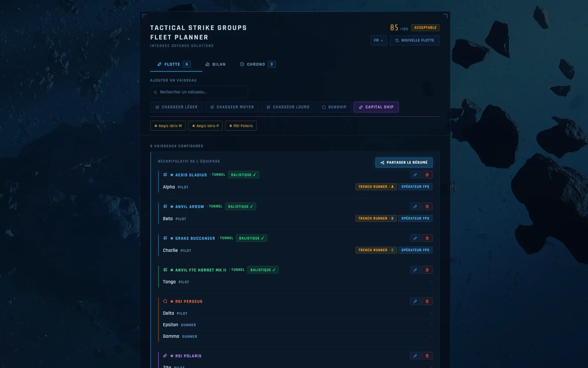The width and height of the screenshot is (588, 368).
Task: Click Opérateur FPS tag on Alpha row
Action: 415,187
